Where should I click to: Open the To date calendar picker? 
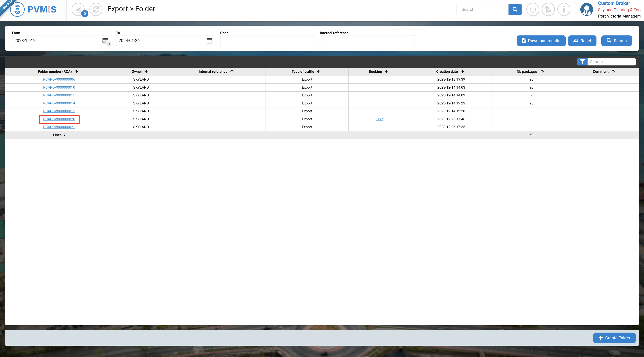pyautogui.click(x=209, y=40)
